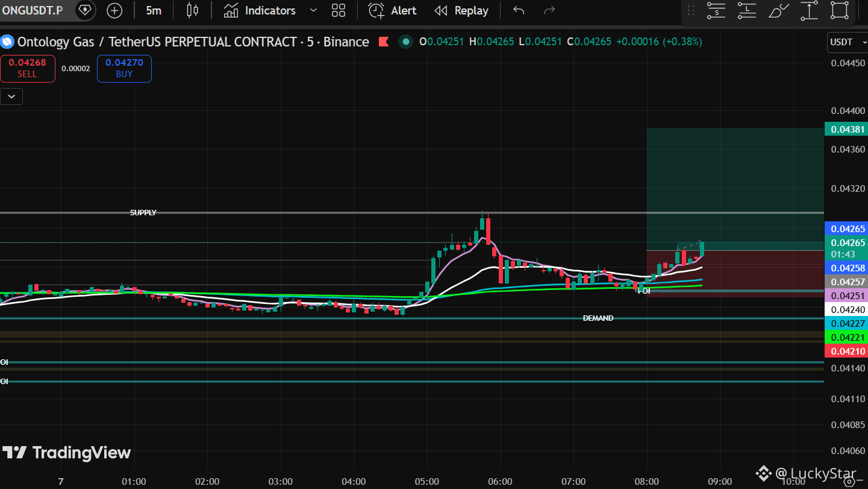Click the green market status dot

(406, 42)
